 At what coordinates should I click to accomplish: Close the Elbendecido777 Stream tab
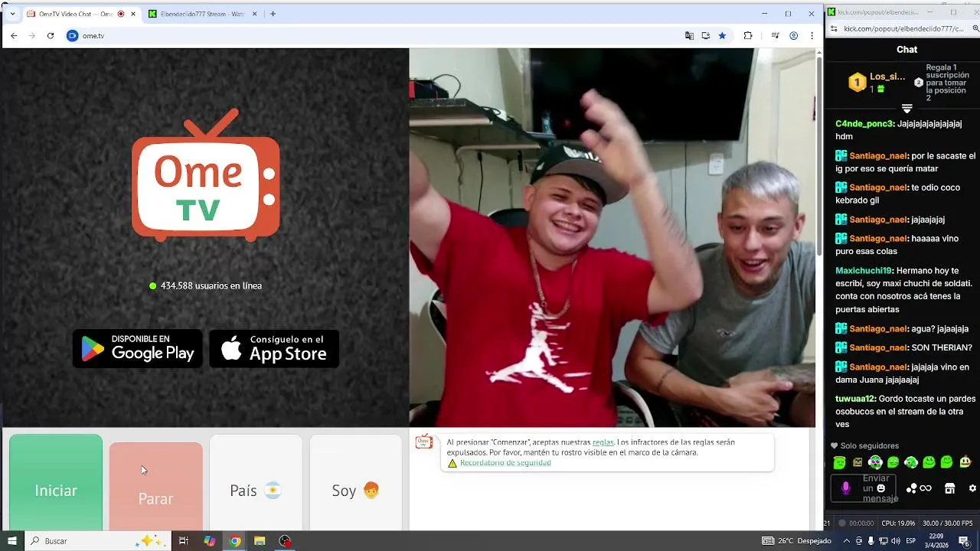click(x=254, y=14)
